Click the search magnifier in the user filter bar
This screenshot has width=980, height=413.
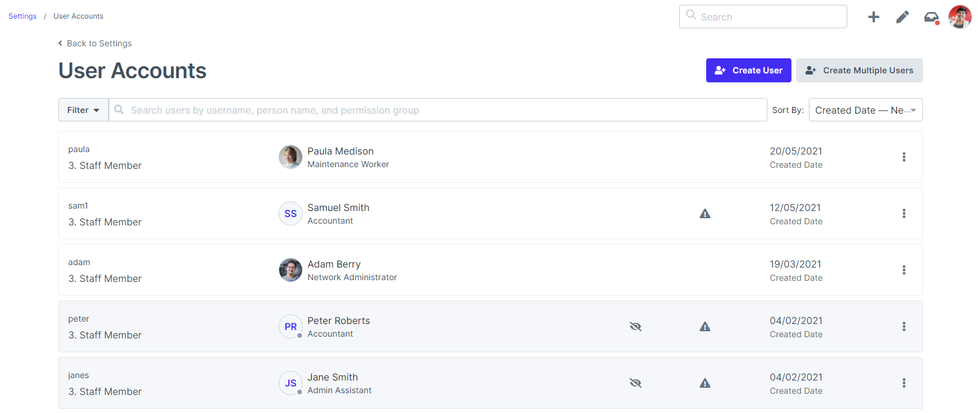point(119,109)
